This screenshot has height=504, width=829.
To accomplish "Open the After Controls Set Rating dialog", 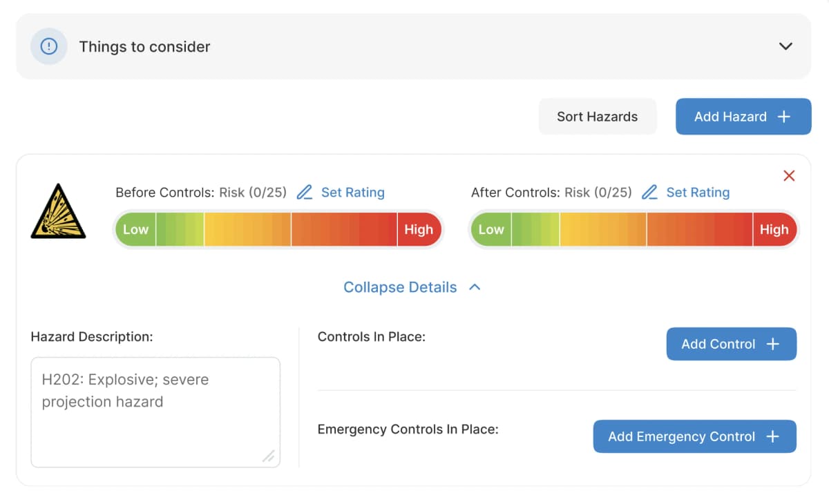I will tap(698, 192).
